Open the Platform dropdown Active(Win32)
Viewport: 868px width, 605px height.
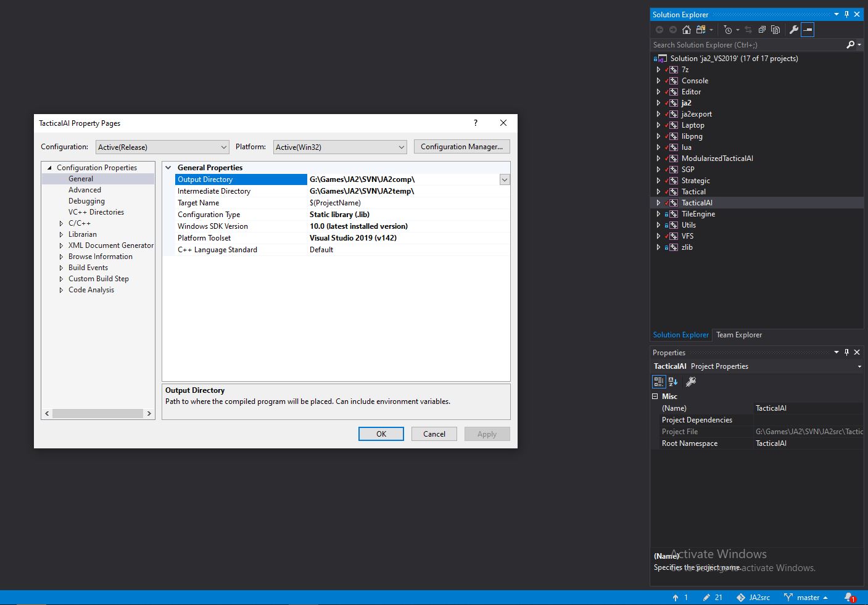pos(340,147)
